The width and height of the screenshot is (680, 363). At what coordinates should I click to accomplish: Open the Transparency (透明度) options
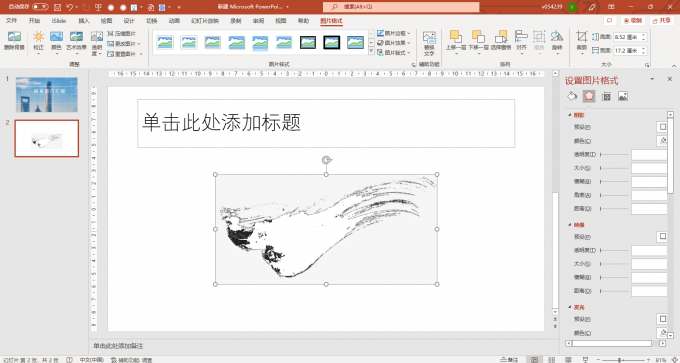97,43
